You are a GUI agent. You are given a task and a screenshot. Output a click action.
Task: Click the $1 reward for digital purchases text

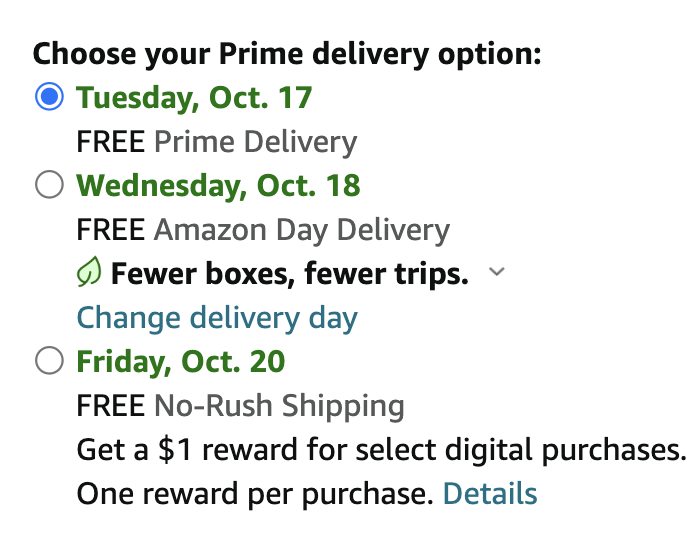coord(382,450)
